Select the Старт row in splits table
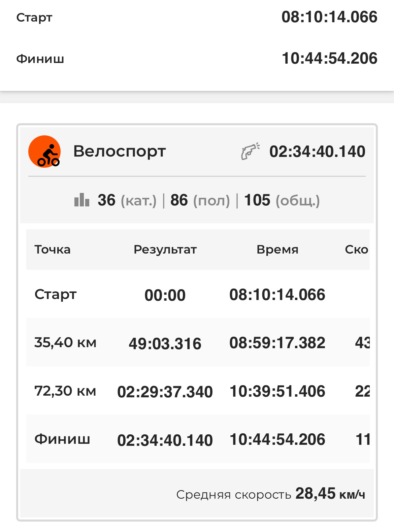The height and width of the screenshot is (532, 394). tap(198, 294)
